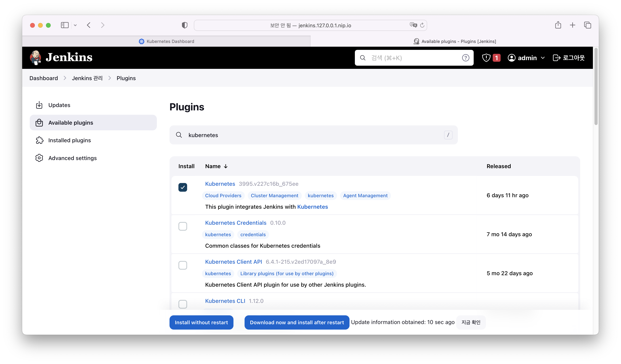
Task: Click the Cluster Management tag
Action: point(274,196)
